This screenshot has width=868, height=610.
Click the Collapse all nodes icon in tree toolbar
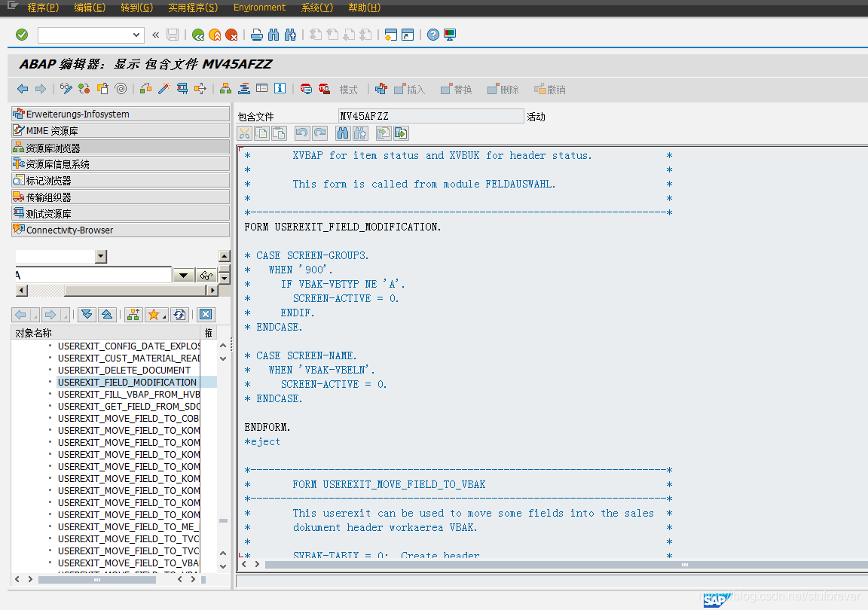107,314
